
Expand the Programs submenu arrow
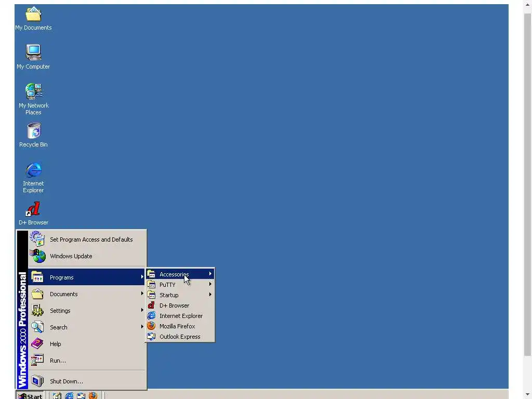[142, 277]
